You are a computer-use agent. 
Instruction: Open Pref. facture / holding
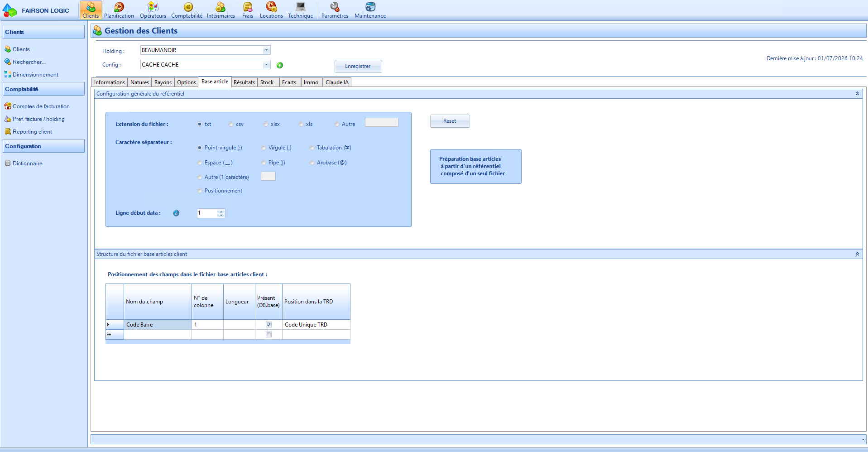click(34, 119)
